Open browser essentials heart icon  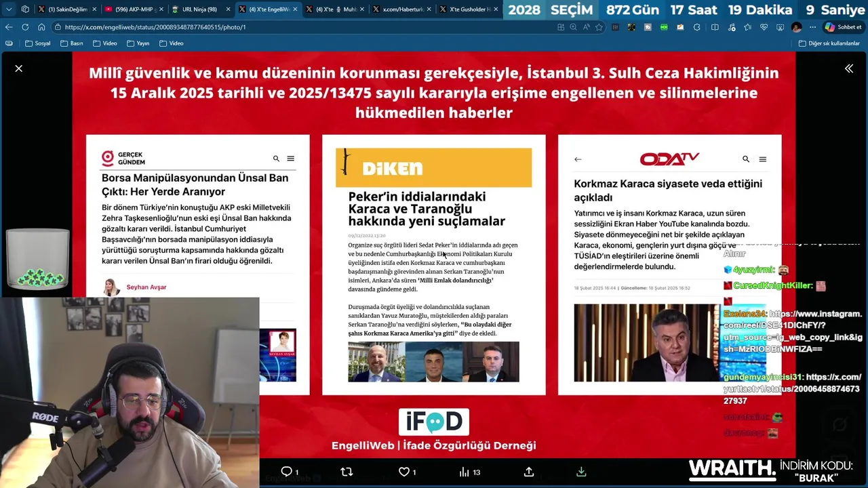click(764, 27)
